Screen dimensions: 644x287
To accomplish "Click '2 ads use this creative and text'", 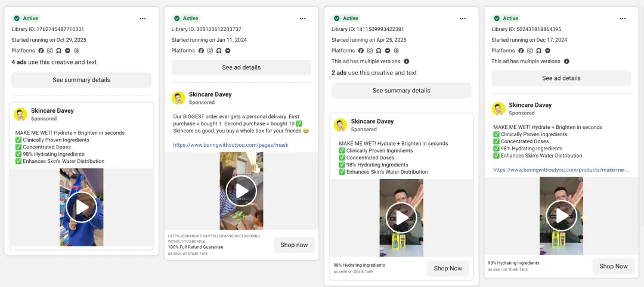I will click(374, 73).
